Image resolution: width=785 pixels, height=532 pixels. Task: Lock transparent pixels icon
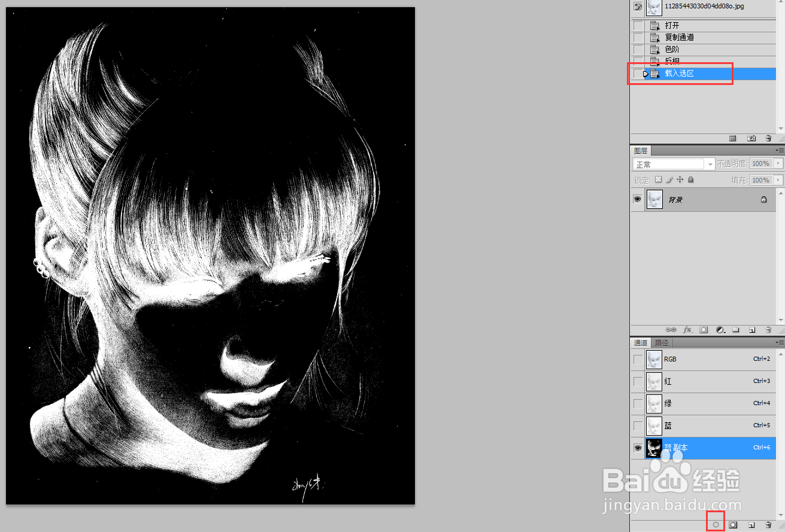pos(658,180)
